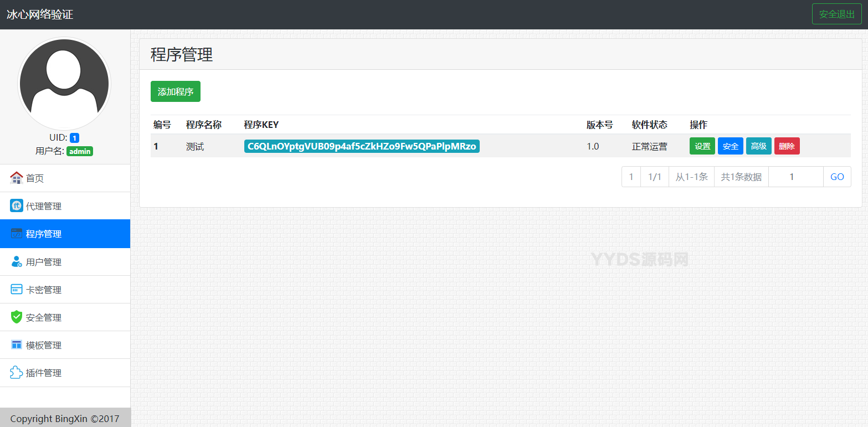
Task: Delete the 测试 program with 删除
Action: 787,146
